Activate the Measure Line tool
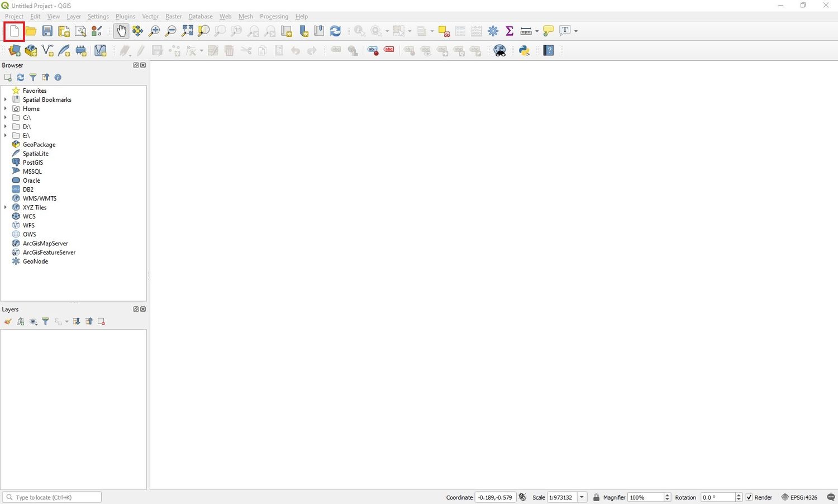 526,31
